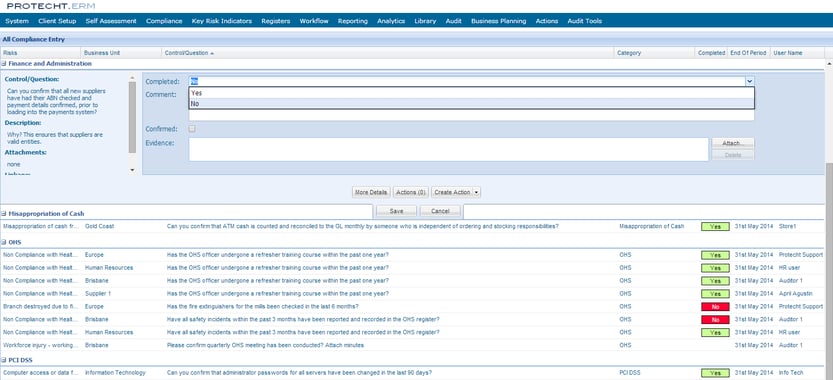Screen dimensions: 833x380
Task: Select Yes in the Completed list
Action: point(471,93)
